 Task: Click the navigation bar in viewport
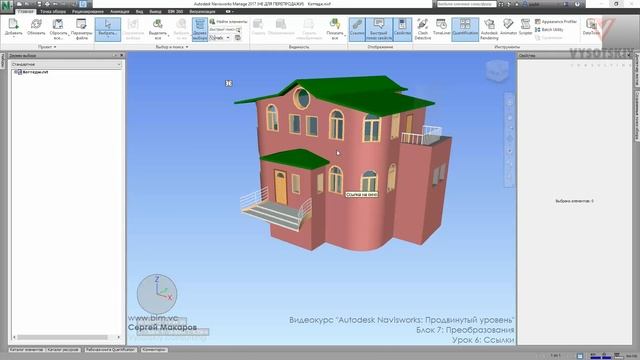pyautogui.click(x=509, y=140)
